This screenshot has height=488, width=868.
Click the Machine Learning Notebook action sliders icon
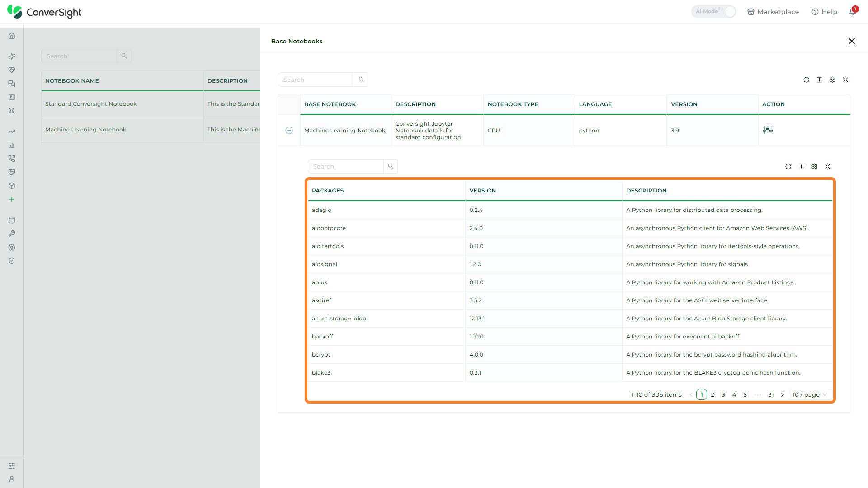coord(768,130)
